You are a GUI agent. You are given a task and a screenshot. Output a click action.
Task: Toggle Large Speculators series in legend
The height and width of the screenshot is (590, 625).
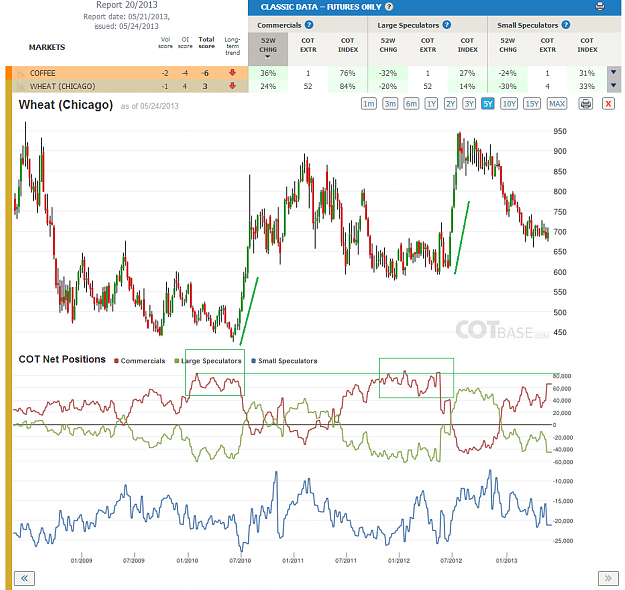[x=208, y=361]
